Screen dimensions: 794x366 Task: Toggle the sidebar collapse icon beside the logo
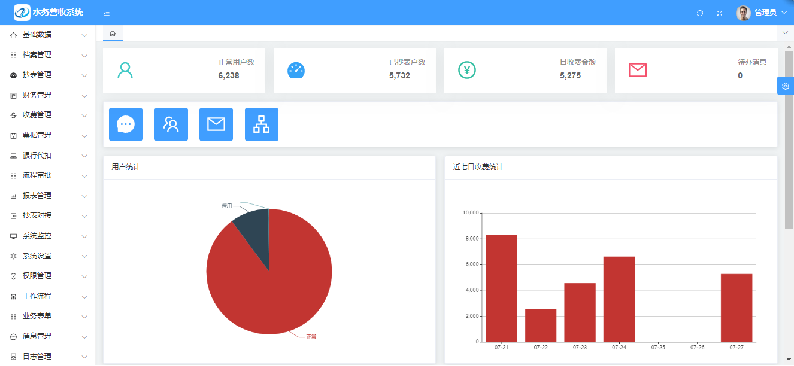pyautogui.click(x=107, y=14)
